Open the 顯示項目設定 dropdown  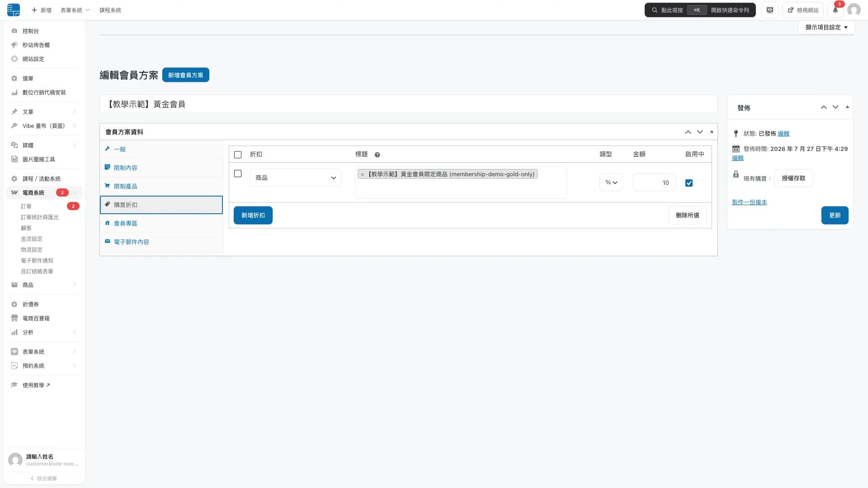click(x=826, y=28)
